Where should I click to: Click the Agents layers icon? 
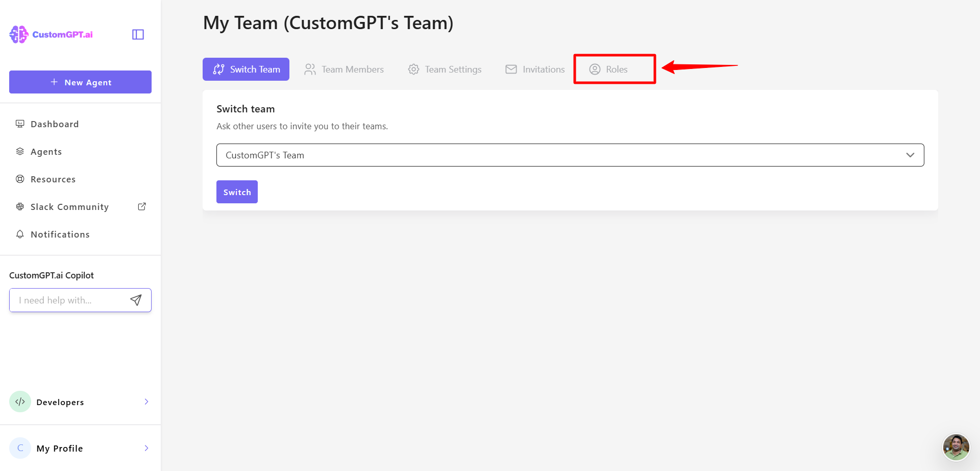click(20, 151)
